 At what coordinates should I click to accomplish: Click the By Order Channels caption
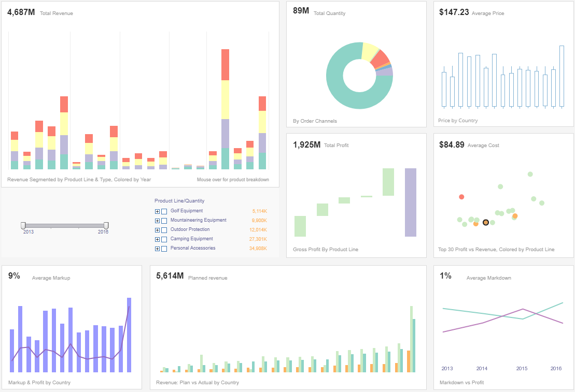pyautogui.click(x=315, y=121)
